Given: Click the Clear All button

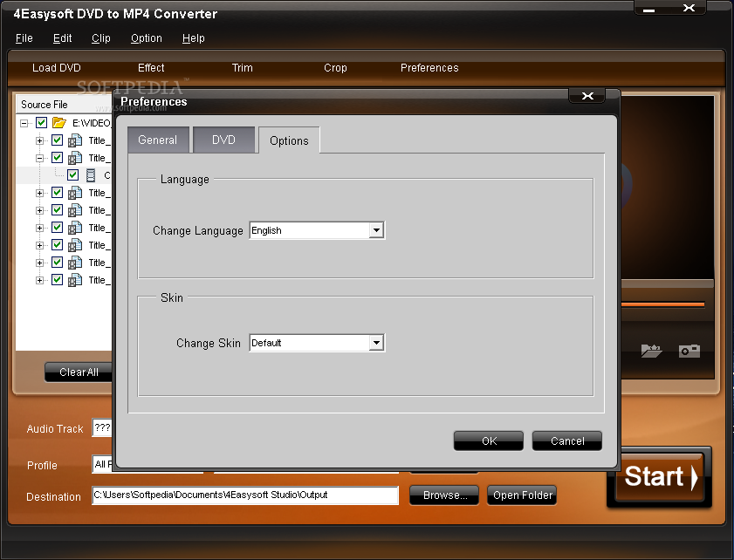Looking at the screenshot, I should coord(79,372).
